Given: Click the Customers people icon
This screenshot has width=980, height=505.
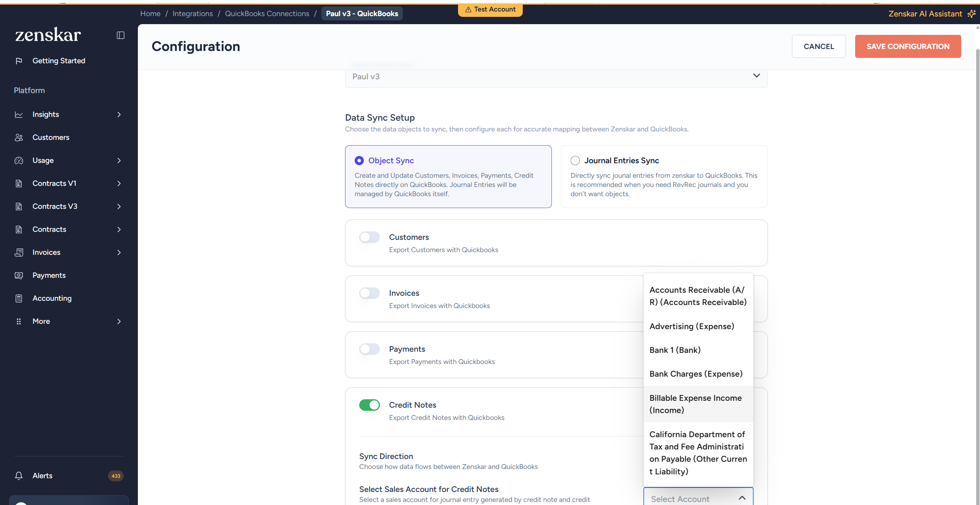Looking at the screenshot, I should (19, 138).
